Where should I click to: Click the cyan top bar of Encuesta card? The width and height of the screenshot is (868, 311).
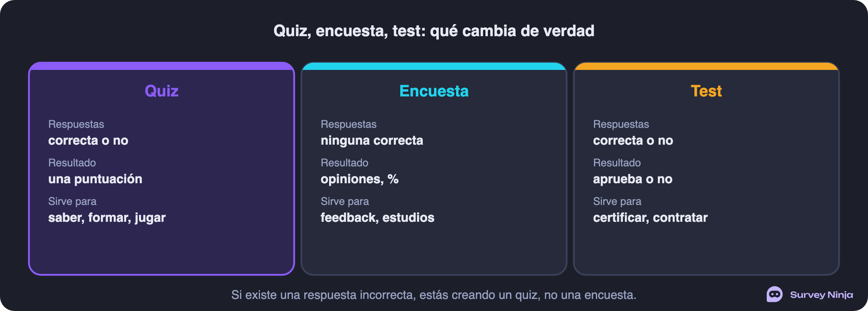click(x=434, y=66)
